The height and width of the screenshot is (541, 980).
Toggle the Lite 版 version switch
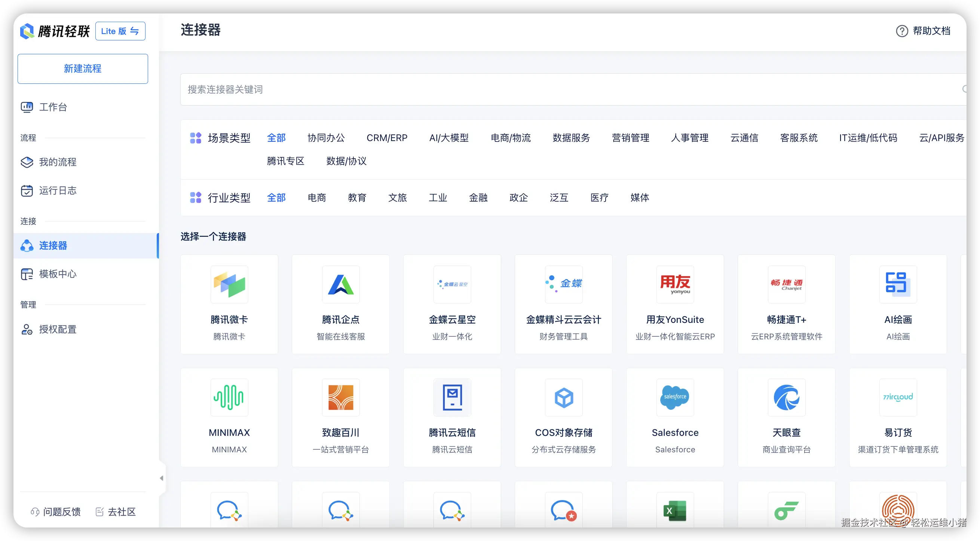point(120,31)
